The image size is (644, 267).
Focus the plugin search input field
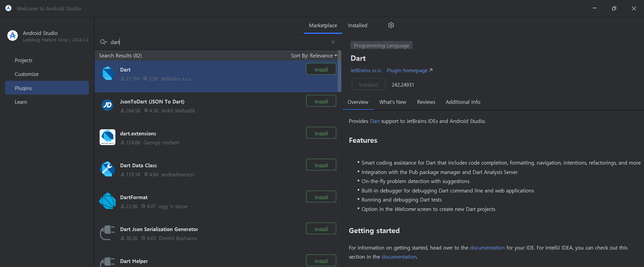pyautogui.click(x=218, y=42)
